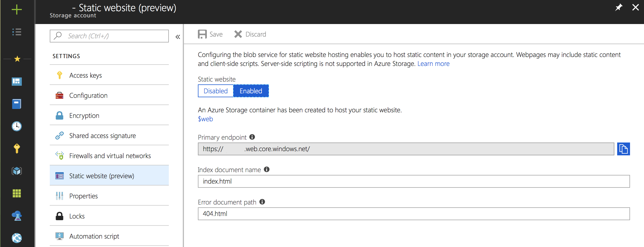Click the Encryption padlock icon
Screen dimensions: 644x247
point(59,115)
